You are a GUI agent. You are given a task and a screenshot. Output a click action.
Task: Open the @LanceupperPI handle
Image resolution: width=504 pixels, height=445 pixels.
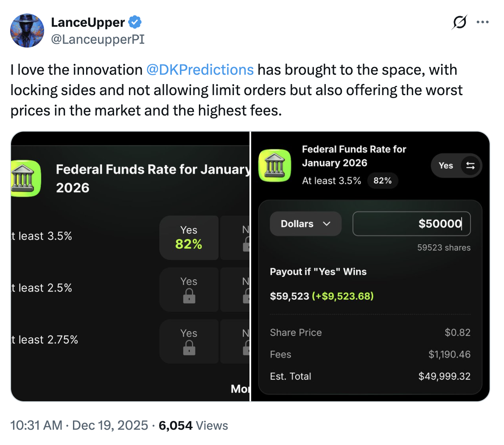[98, 39]
